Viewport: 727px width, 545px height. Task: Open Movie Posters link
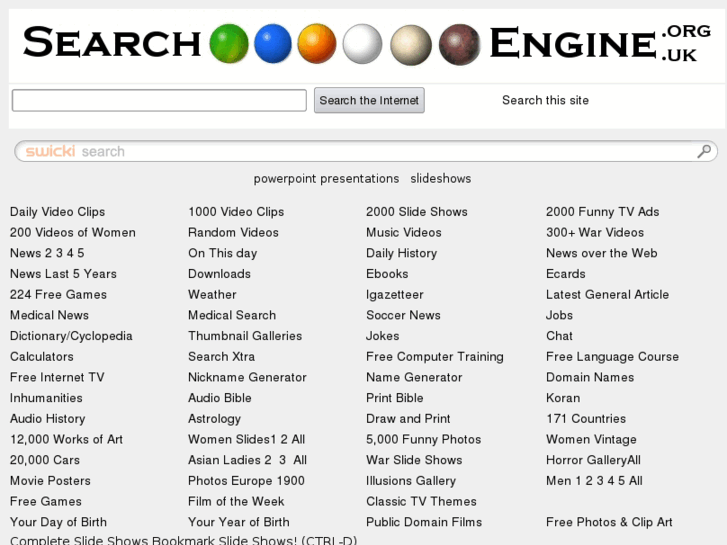click(50, 481)
